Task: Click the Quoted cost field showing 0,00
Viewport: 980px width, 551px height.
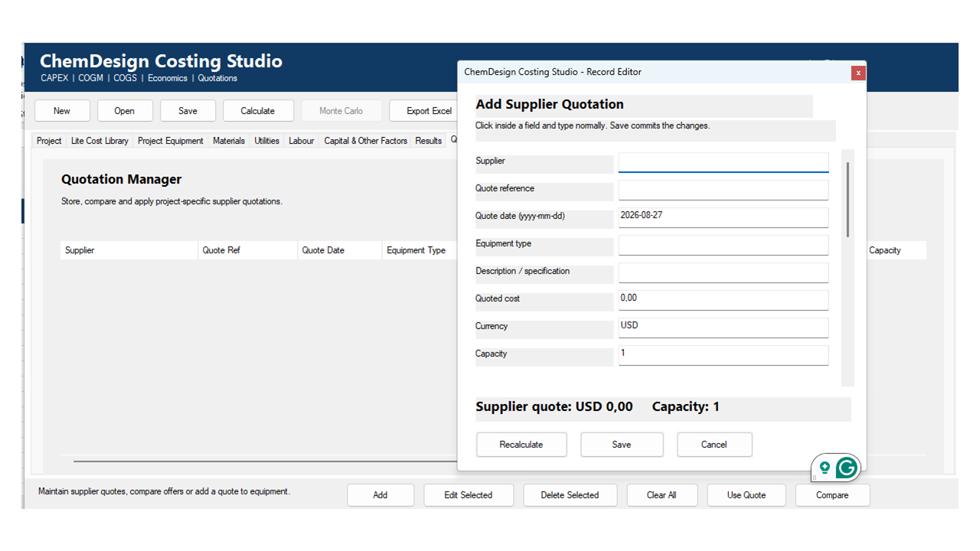Action: coord(724,300)
